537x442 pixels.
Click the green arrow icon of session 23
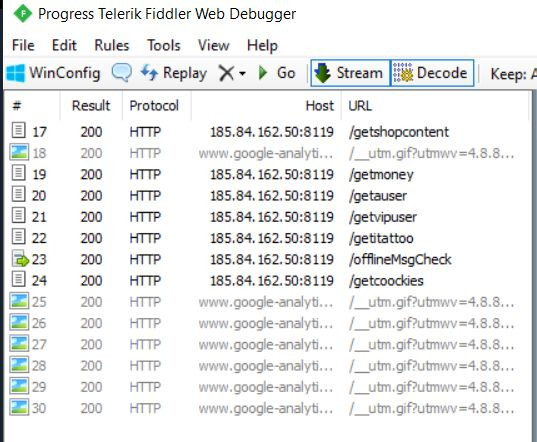coord(20,258)
